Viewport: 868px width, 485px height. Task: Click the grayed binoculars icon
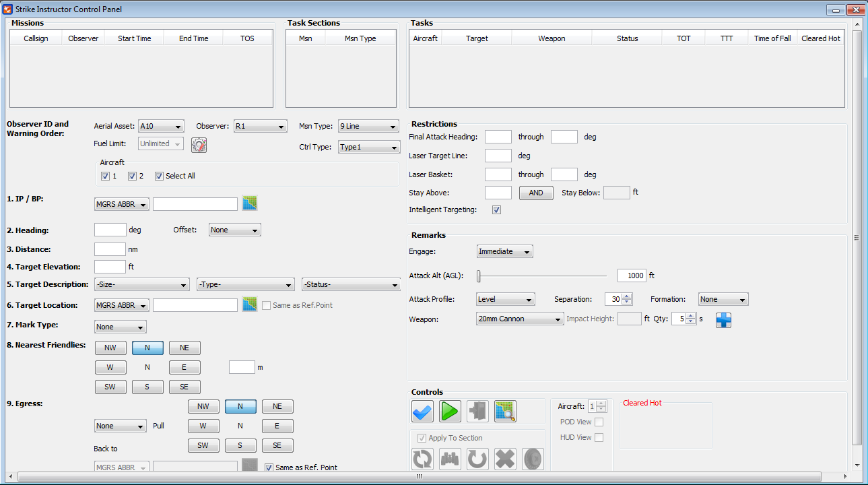pyautogui.click(x=450, y=459)
